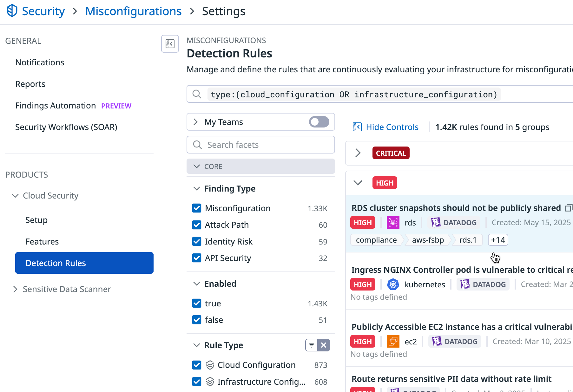This screenshot has width=573, height=392.
Task: Click the Security shield icon in breadcrumb
Action: [12, 10]
